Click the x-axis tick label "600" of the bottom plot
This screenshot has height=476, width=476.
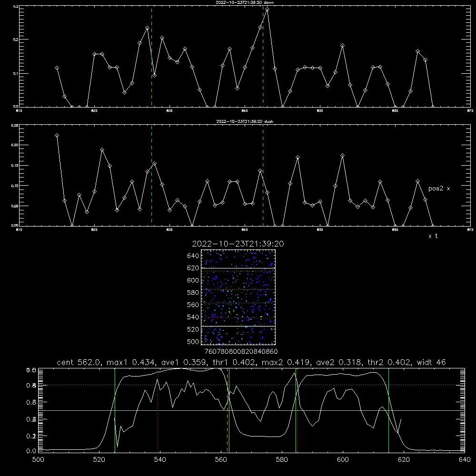click(x=343, y=460)
